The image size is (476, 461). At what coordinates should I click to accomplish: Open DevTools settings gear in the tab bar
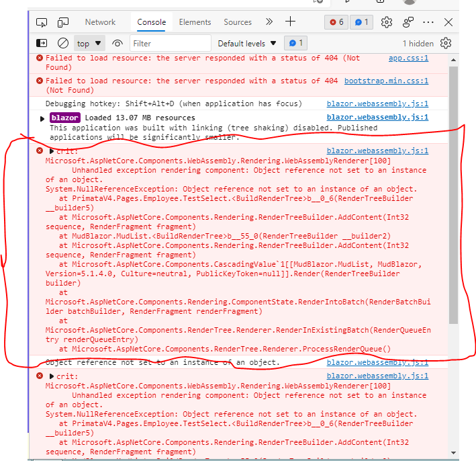coord(387,22)
